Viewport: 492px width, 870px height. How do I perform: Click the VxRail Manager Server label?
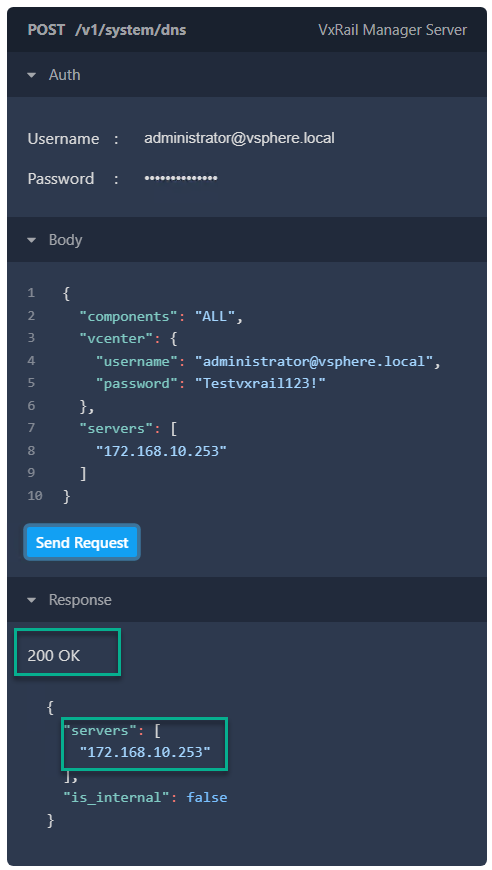pyautogui.click(x=393, y=30)
